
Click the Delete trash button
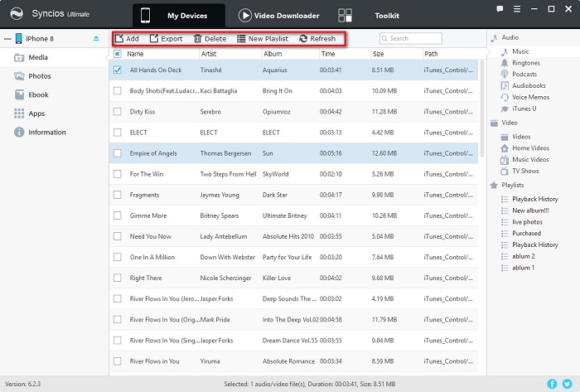coord(210,38)
